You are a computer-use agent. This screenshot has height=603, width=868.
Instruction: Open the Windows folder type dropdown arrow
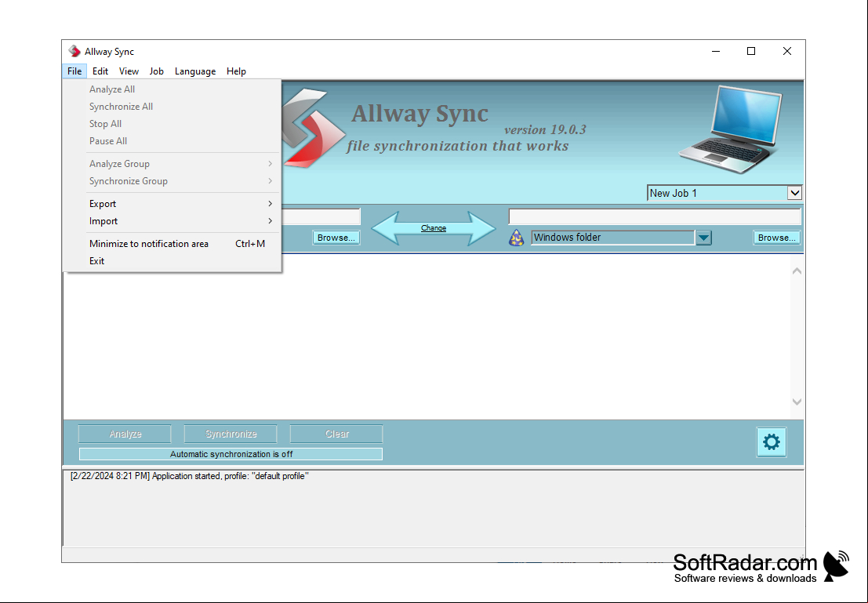click(x=703, y=238)
